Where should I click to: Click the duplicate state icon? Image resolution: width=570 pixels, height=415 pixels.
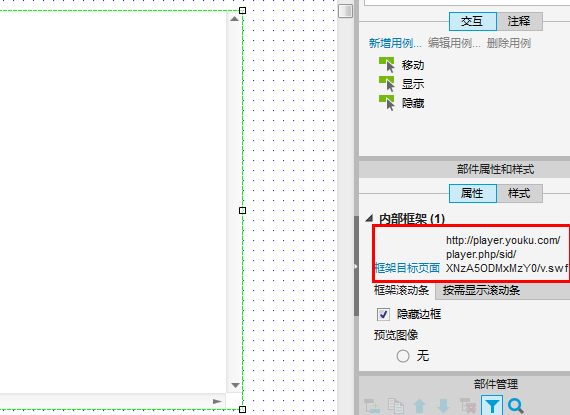pos(396,406)
